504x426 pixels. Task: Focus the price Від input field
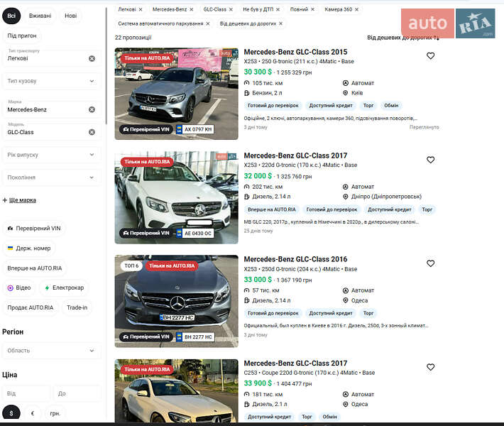(x=27, y=393)
